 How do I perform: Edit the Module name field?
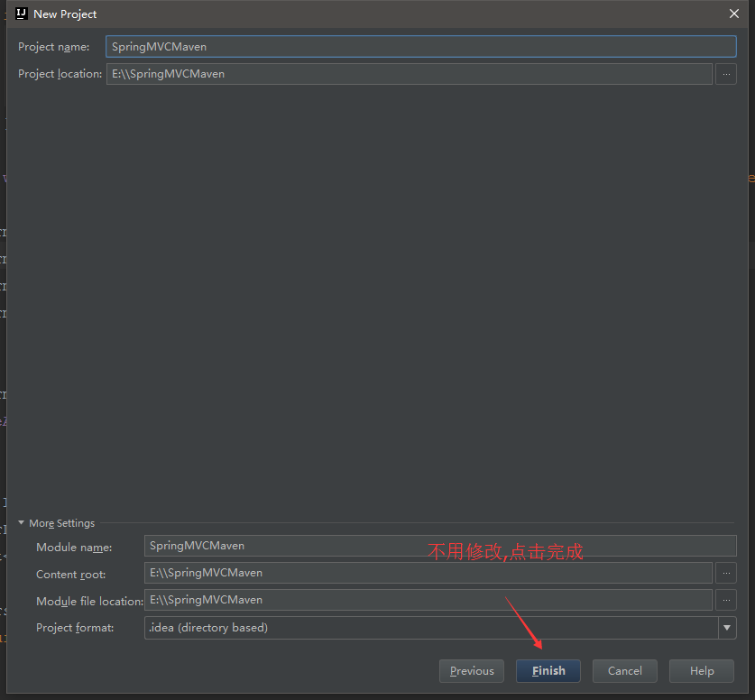(x=440, y=546)
